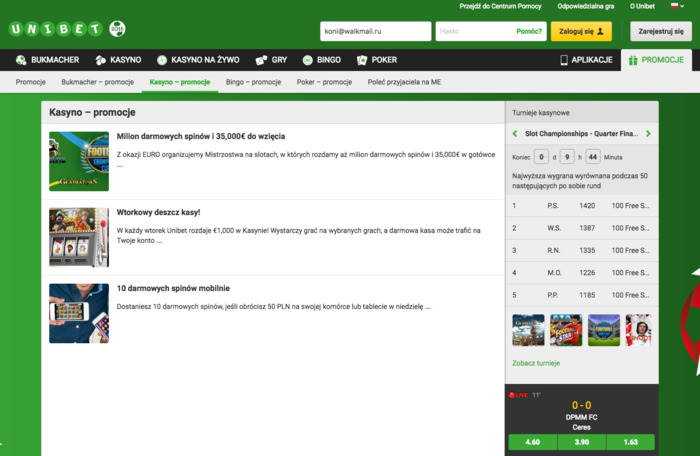700x456 pixels.
Task: Switch to the Promocje sub-tab
Action: [x=31, y=82]
